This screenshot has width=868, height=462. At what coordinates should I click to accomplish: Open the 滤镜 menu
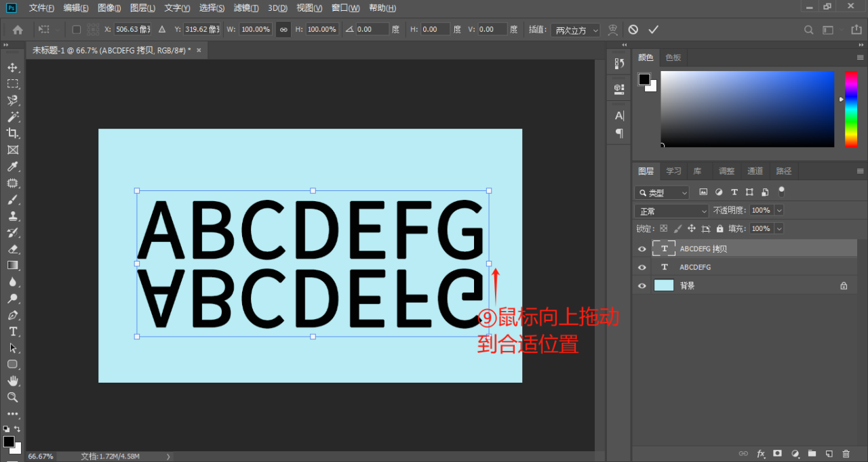point(247,8)
